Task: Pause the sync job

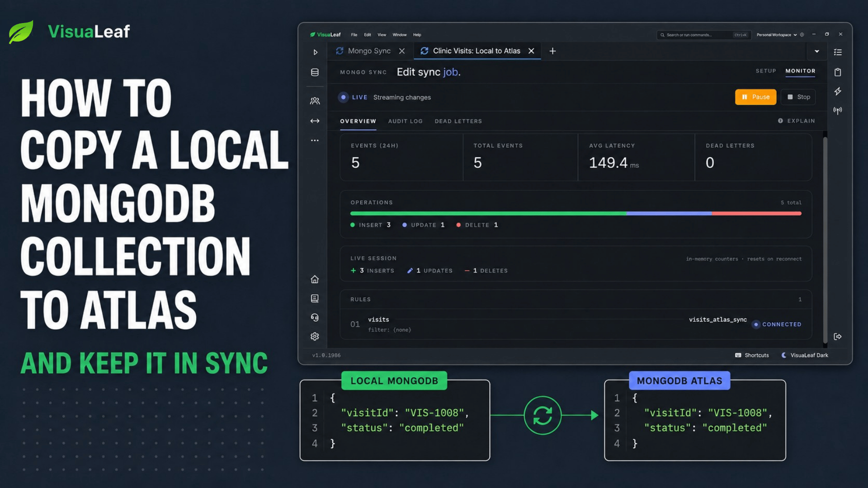Action: 755,97
